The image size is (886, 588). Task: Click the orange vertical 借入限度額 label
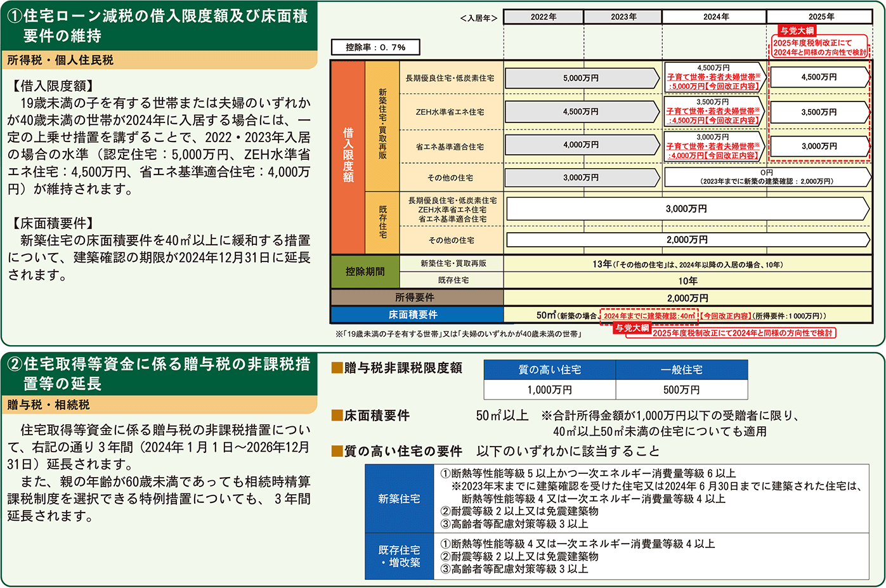[348, 157]
